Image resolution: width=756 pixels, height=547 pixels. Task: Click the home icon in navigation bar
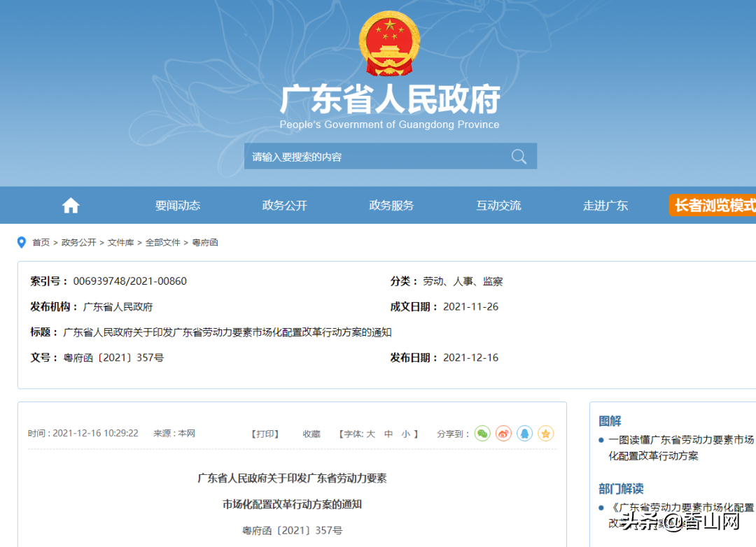[x=71, y=206]
